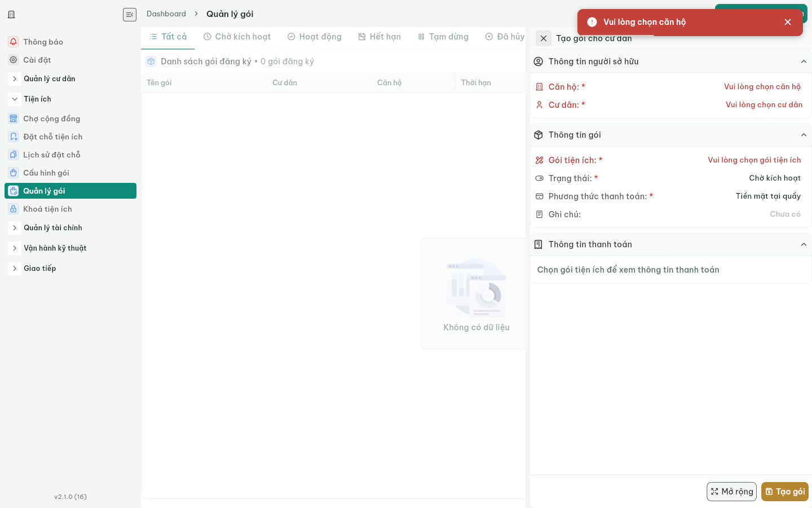The width and height of the screenshot is (812, 508).
Task: Click the building logo icon
Action: (11, 15)
